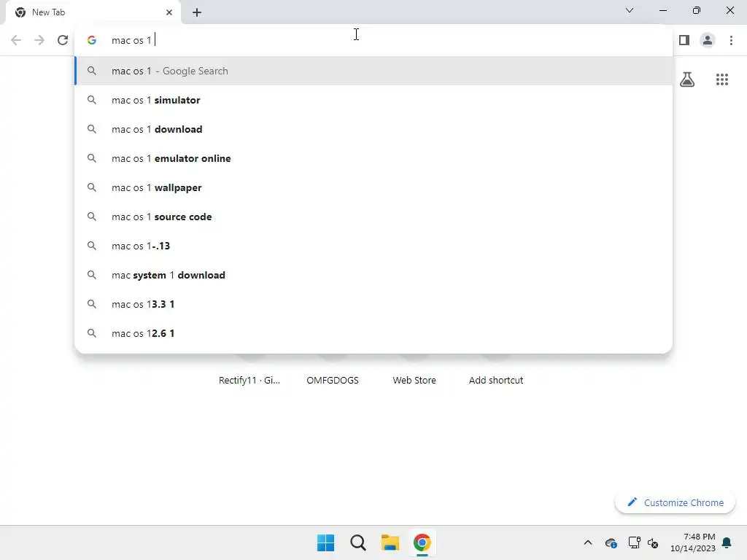Click the browser forward arrow

click(39, 41)
